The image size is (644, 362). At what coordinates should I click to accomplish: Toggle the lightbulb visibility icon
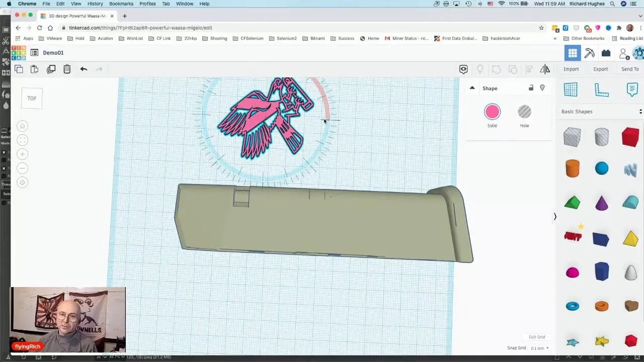click(542, 87)
